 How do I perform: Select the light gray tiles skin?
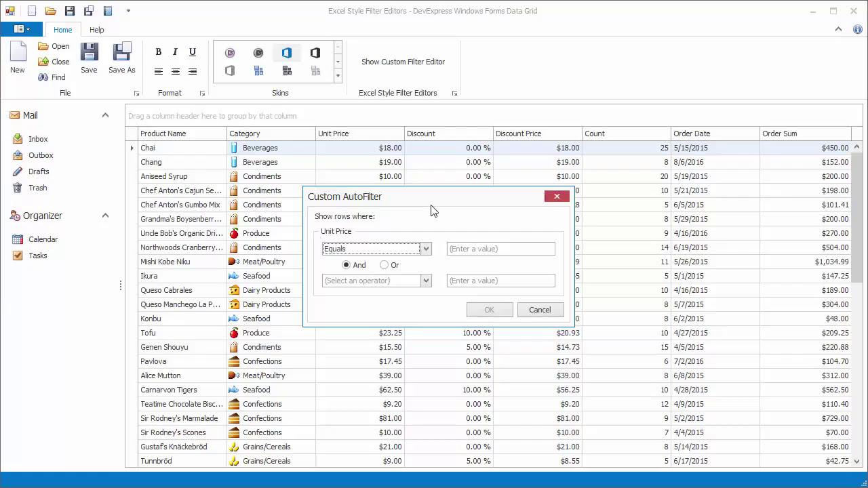point(315,70)
